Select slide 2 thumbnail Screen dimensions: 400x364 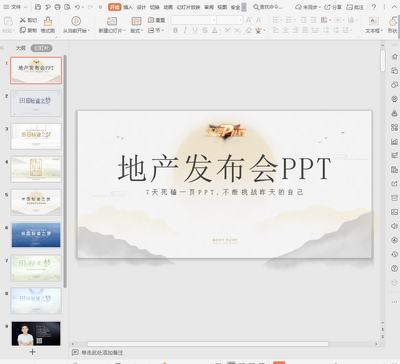point(36,103)
